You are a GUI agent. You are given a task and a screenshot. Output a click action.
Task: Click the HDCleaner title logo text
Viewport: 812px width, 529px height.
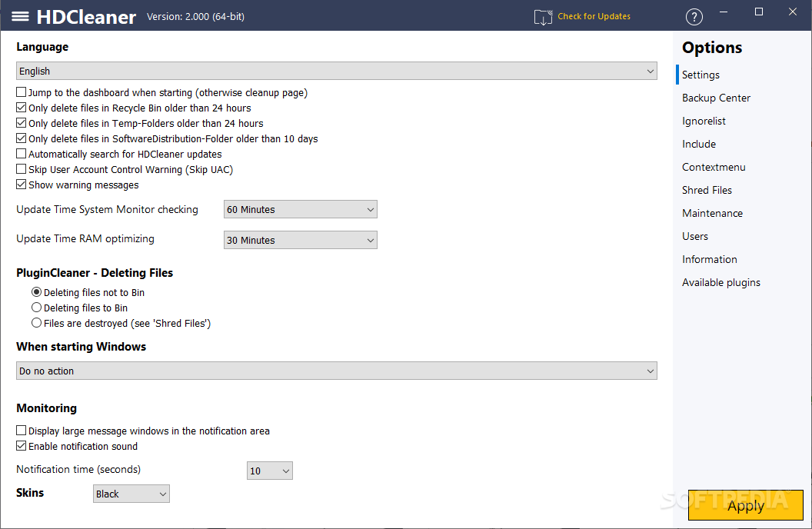[86, 17]
